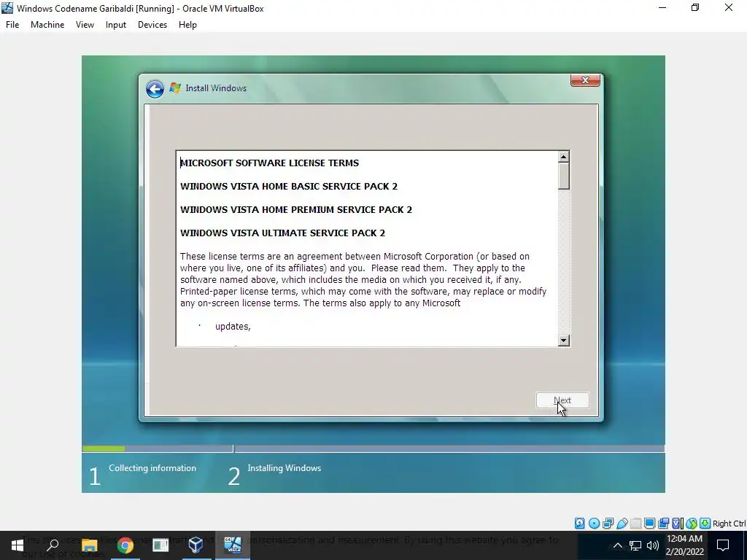Click the running Vista VM taskbar icon
Image resolution: width=747 pixels, height=560 pixels.
coord(233,545)
